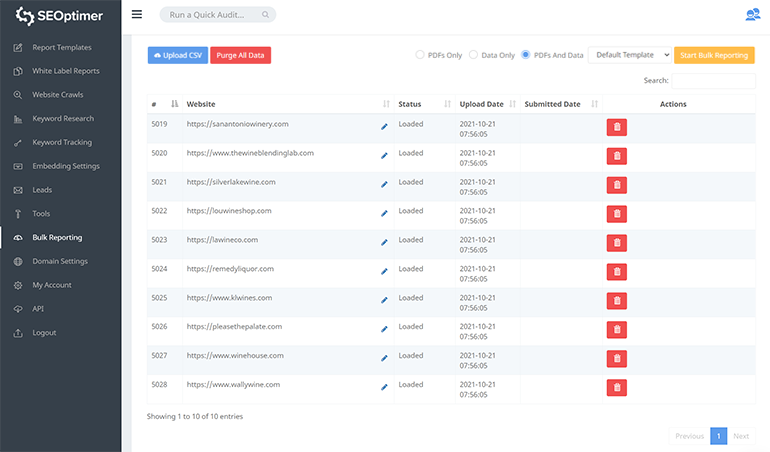Select the PDFs Only radio option

coord(420,55)
